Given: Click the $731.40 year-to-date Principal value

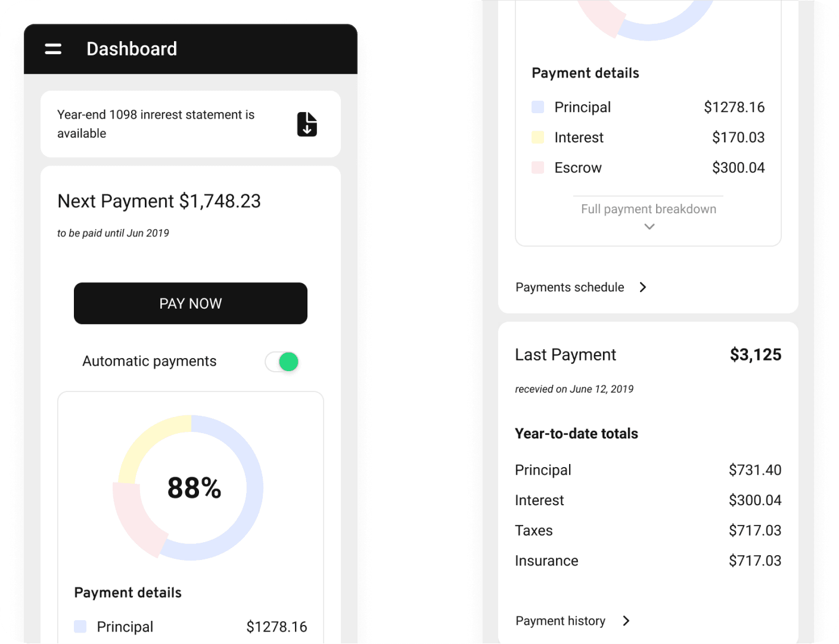Looking at the screenshot, I should 755,470.
